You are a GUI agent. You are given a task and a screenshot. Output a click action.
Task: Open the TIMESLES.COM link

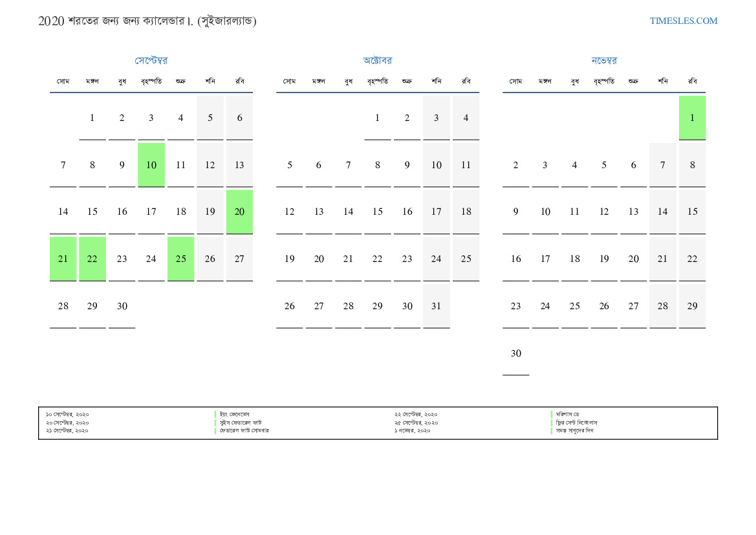click(x=683, y=21)
